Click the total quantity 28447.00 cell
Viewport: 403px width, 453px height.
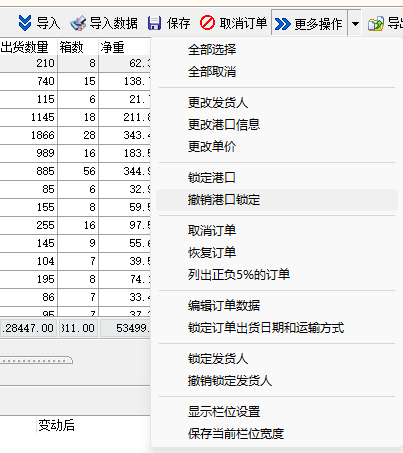[29, 328]
